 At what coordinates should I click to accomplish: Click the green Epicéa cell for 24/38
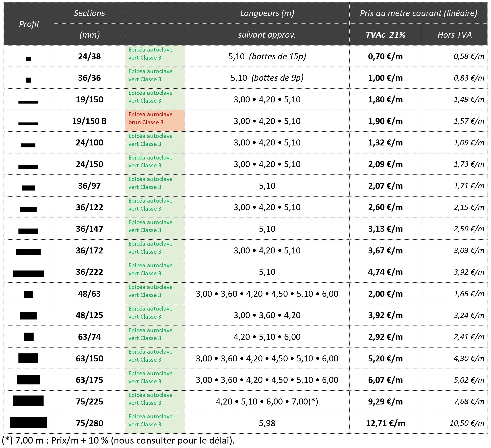(x=155, y=56)
